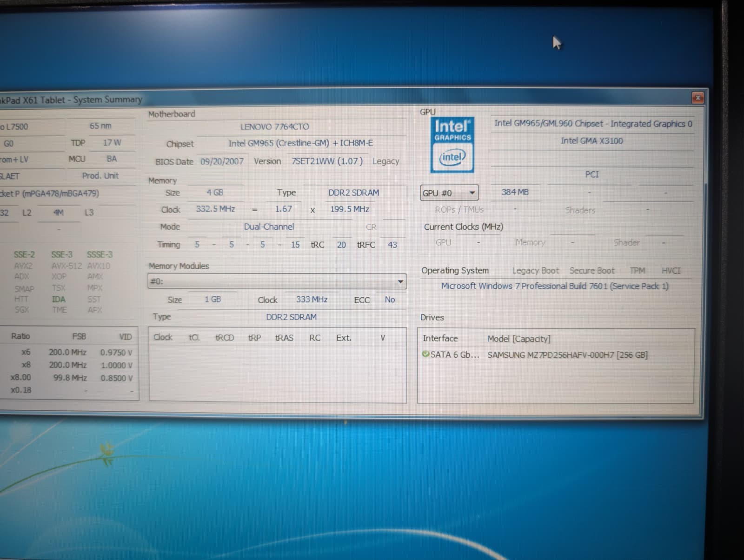This screenshot has width=744, height=560.
Task: Click the TDP 17 W value
Action: (112, 143)
